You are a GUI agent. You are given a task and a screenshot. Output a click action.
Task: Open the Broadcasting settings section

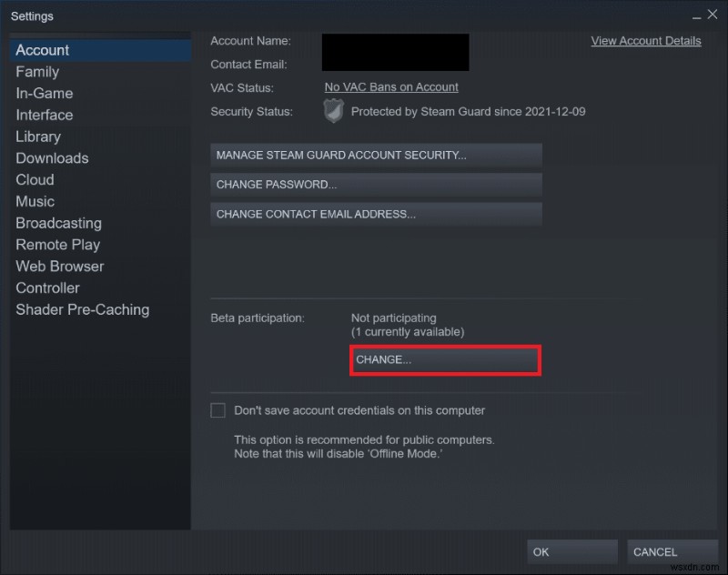tap(58, 223)
